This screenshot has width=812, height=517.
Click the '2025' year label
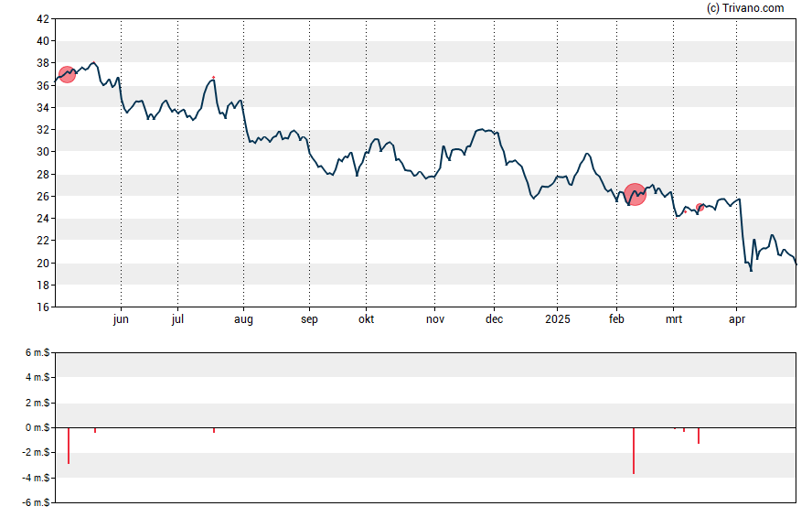(557, 319)
